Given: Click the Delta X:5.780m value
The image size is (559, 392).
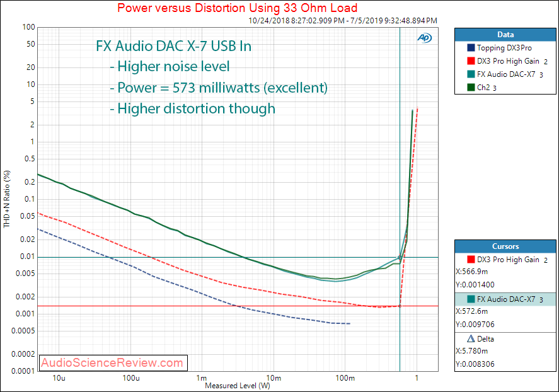Looking at the screenshot, I should click(471, 351).
